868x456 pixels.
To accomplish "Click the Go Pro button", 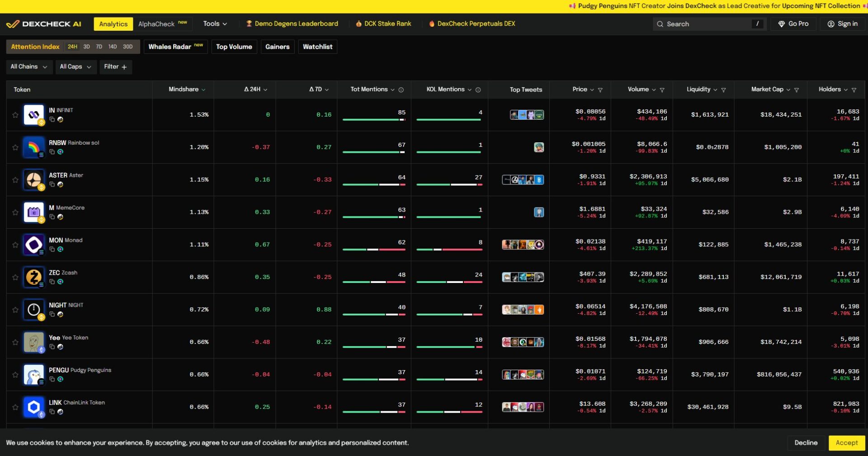I will tap(793, 24).
